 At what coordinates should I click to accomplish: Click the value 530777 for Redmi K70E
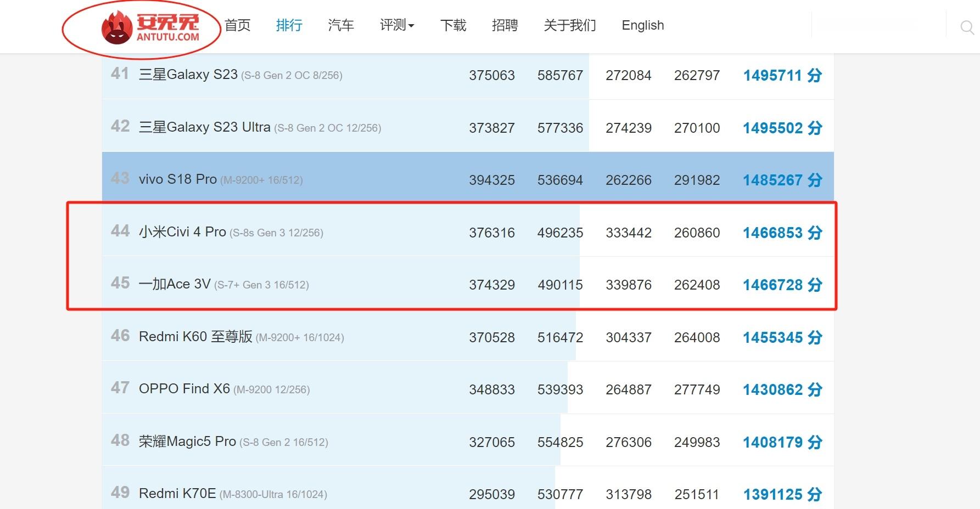[x=560, y=494]
